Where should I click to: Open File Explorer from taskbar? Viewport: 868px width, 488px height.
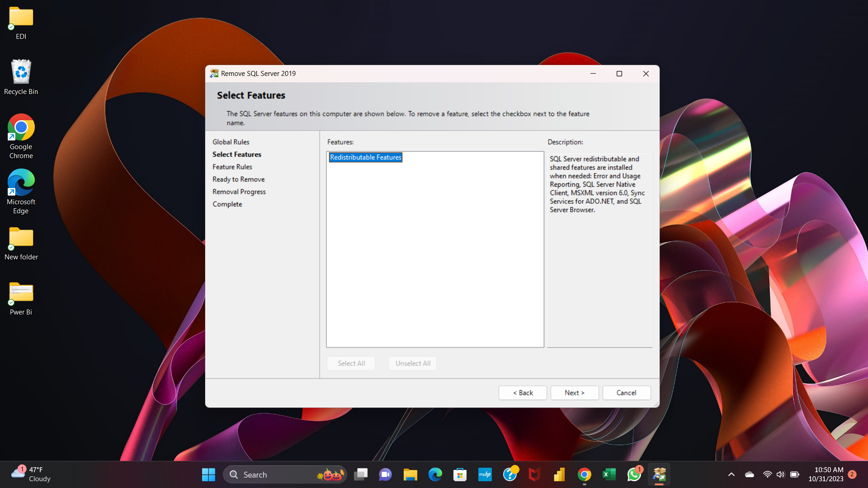click(x=410, y=474)
